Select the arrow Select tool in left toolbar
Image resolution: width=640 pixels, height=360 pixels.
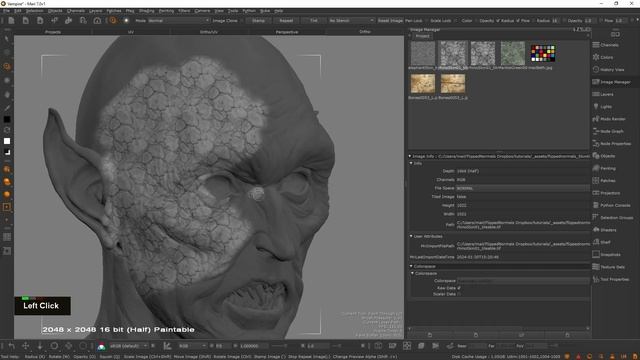[x=7, y=39]
